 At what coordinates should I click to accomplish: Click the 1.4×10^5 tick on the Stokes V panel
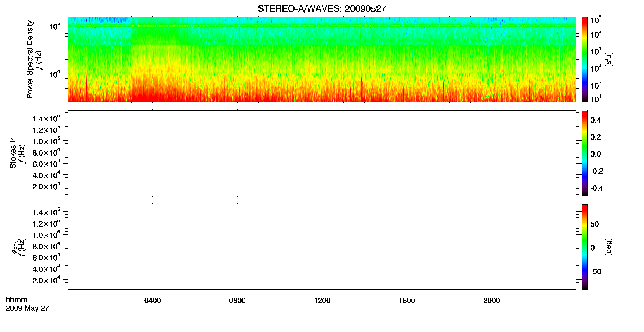[x=46, y=118]
